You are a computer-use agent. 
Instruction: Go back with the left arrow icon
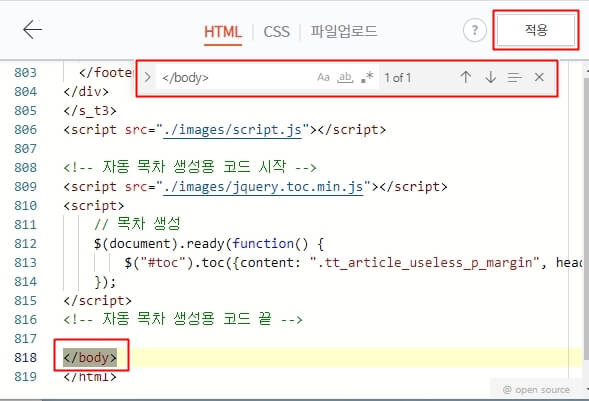[x=32, y=30]
